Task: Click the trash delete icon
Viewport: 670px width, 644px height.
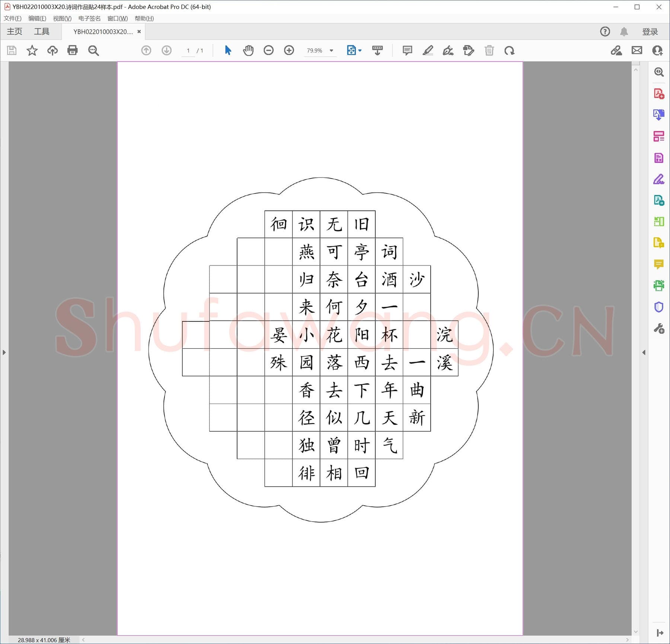Action: pyautogui.click(x=489, y=50)
